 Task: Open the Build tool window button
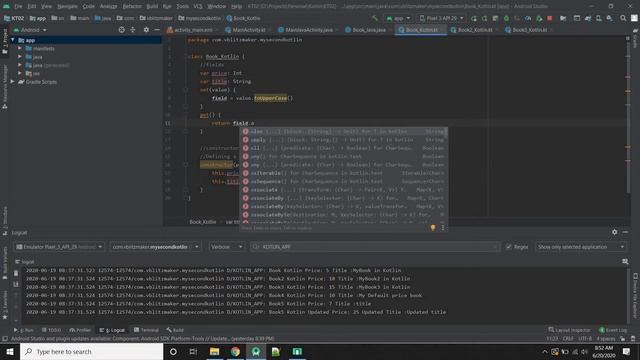pyautogui.click(x=176, y=330)
